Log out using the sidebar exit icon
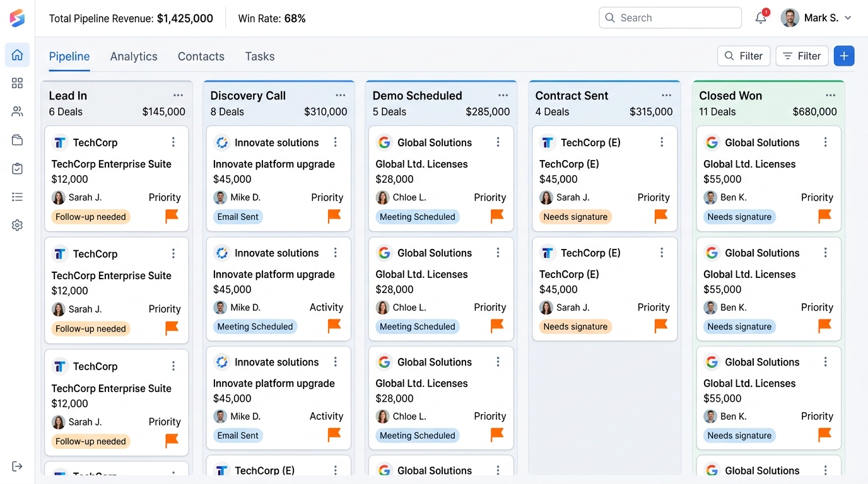868x484 pixels. [17, 466]
